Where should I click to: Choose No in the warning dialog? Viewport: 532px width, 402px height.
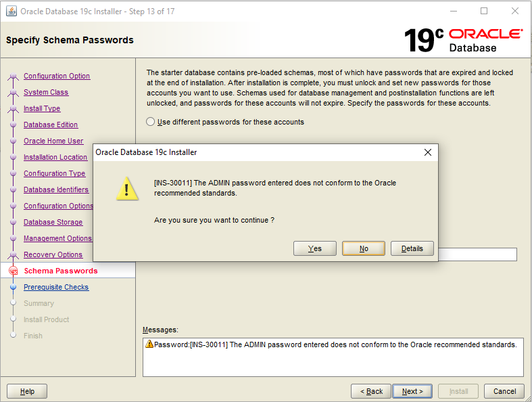tap(364, 248)
